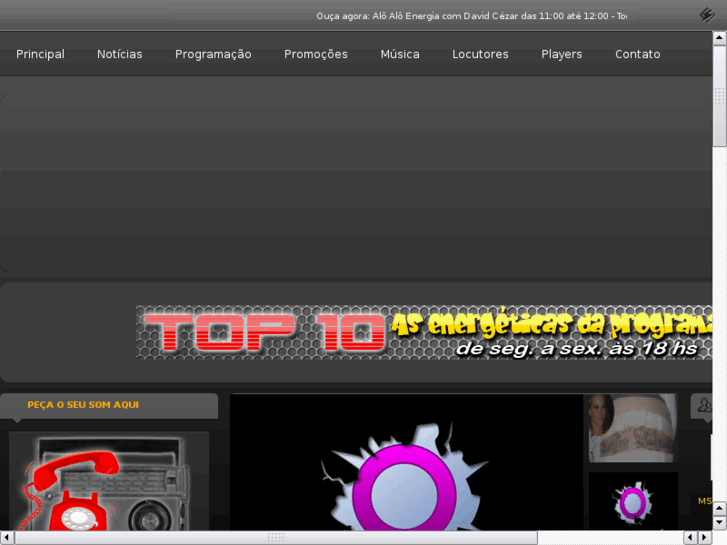
Task: Click the red telephone radio image
Action: 109,481
